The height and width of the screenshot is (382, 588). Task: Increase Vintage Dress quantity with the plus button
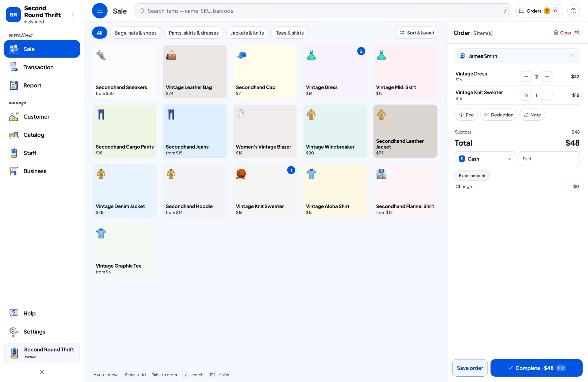click(547, 77)
